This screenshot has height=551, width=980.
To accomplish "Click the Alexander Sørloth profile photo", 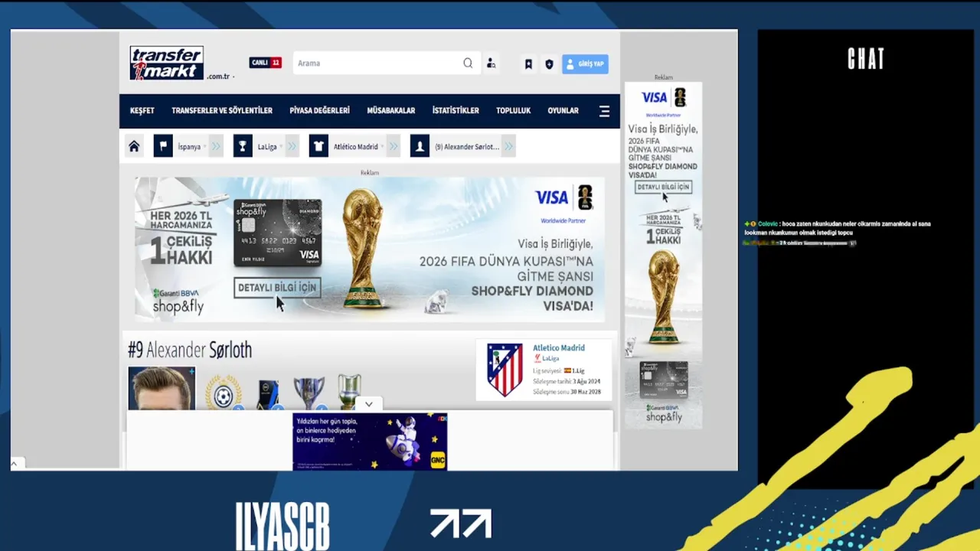I will (162, 388).
